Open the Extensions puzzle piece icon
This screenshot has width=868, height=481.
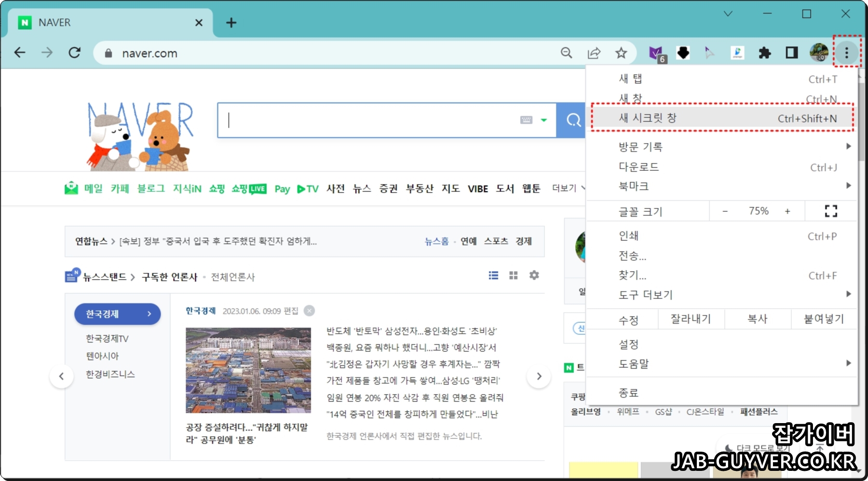(x=764, y=53)
